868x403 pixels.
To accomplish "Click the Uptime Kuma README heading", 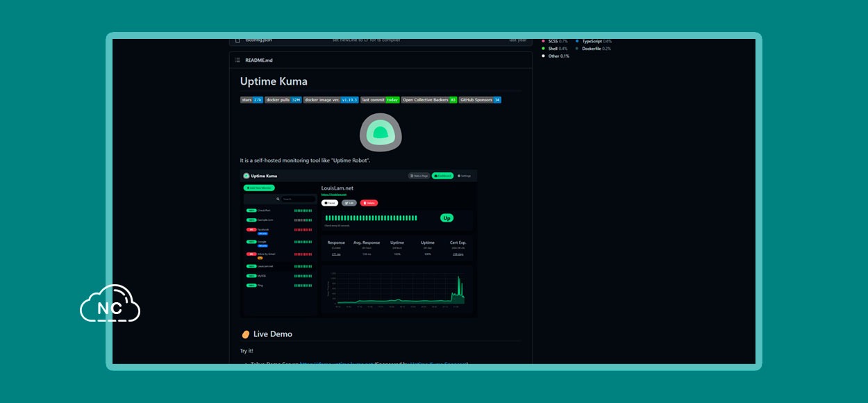I will (x=274, y=81).
